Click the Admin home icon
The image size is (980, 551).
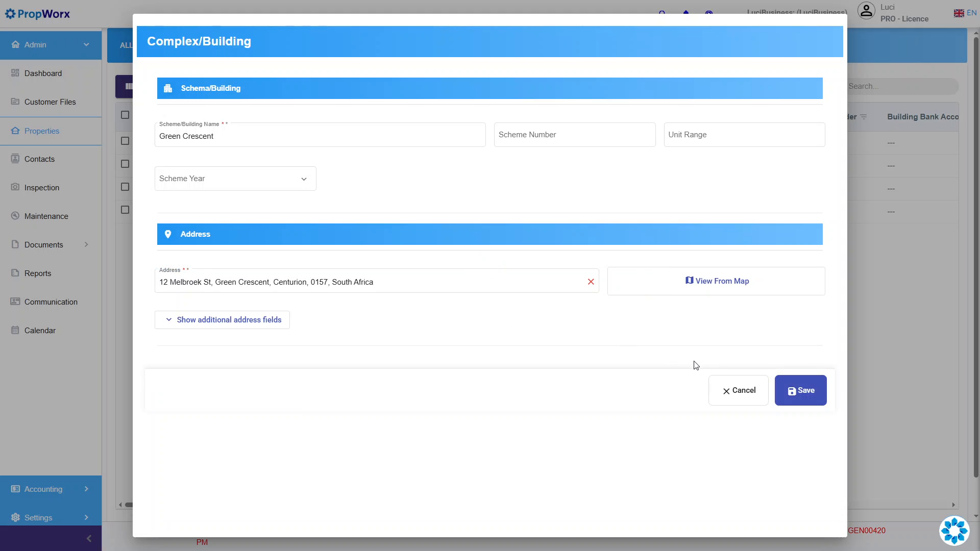pos(15,44)
